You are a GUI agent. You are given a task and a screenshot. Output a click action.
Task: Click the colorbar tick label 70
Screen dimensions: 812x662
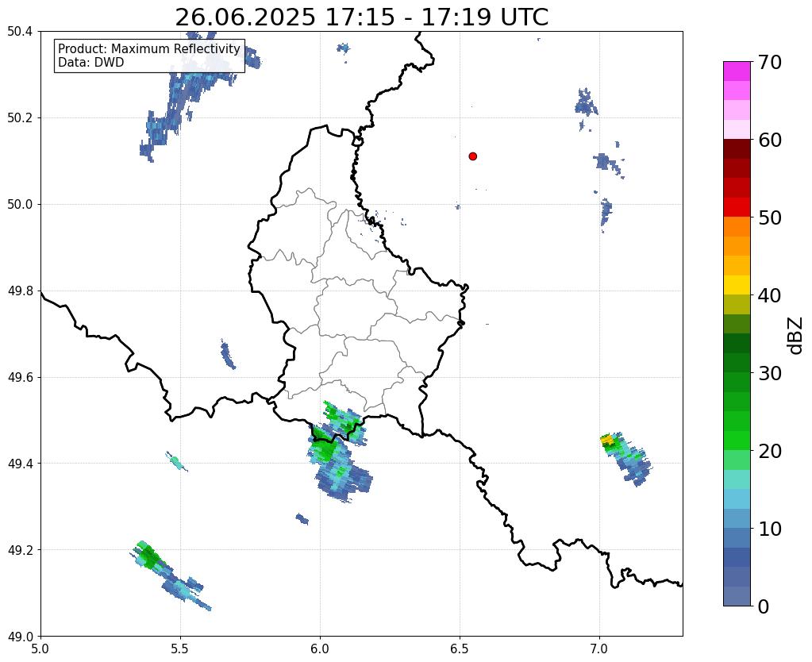[770, 62]
